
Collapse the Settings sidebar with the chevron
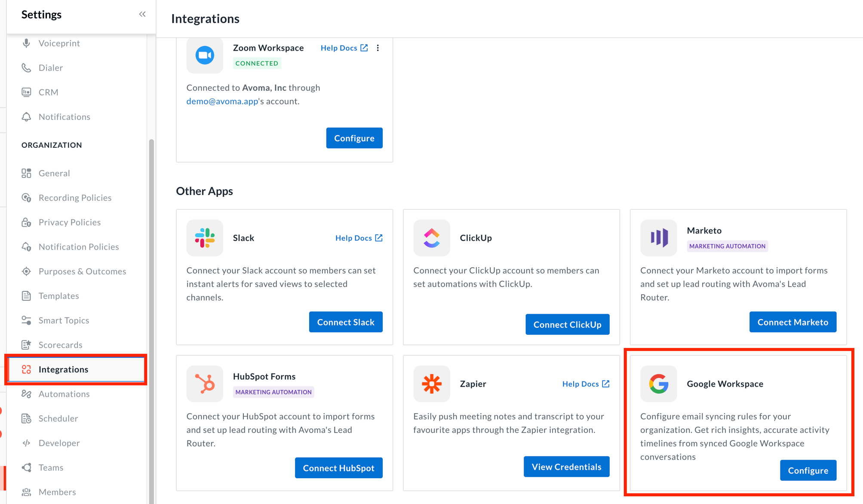(x=142, y=14)
